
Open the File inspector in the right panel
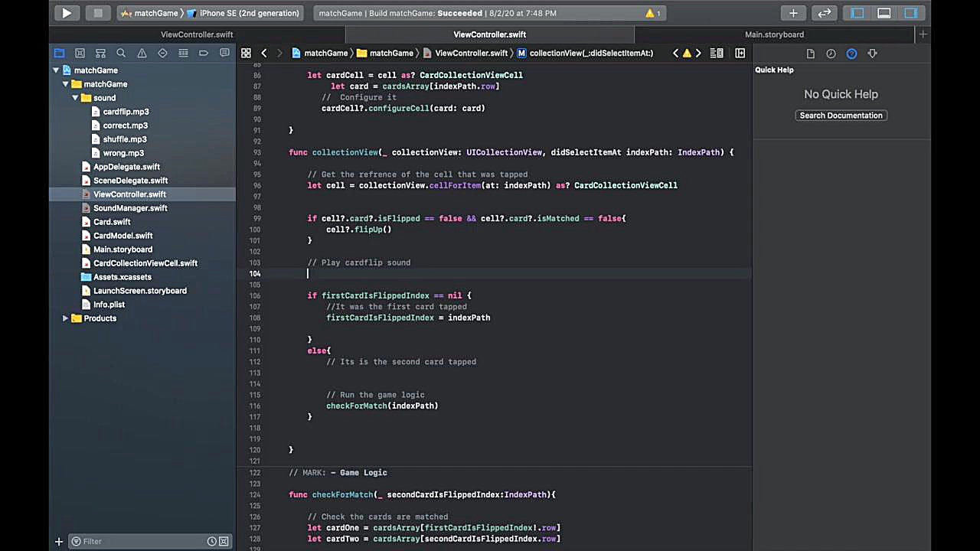tap(810, 53)
